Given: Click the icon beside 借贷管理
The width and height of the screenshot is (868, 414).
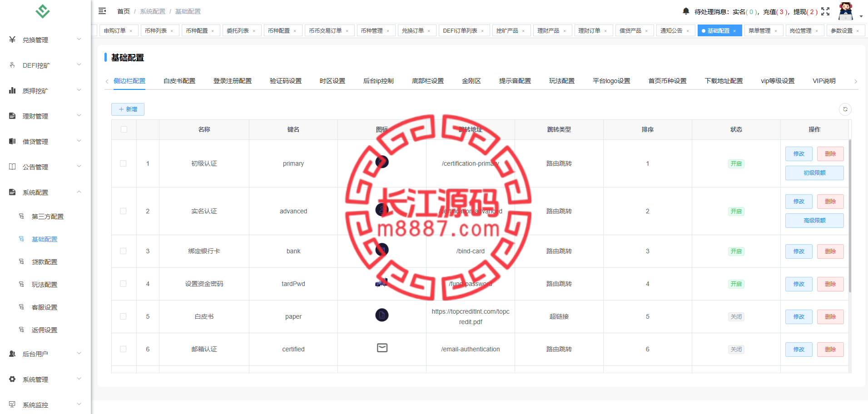Looking at the screenshot, I should [x=12, y=141].
